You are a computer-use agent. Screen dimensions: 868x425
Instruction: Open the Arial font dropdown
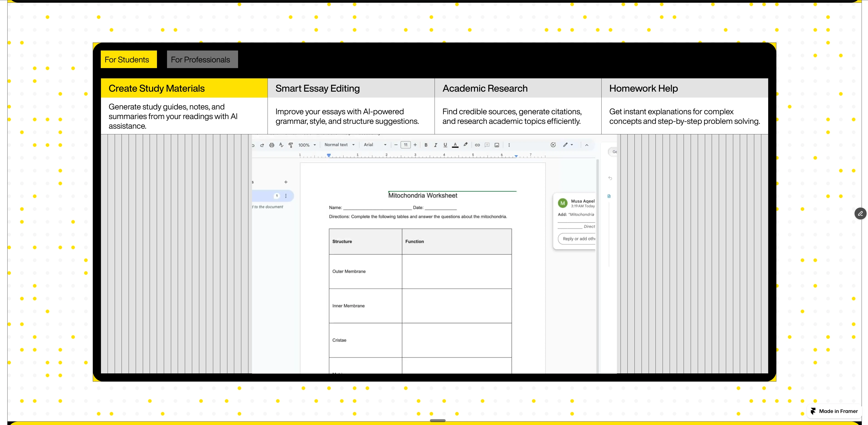375,145
